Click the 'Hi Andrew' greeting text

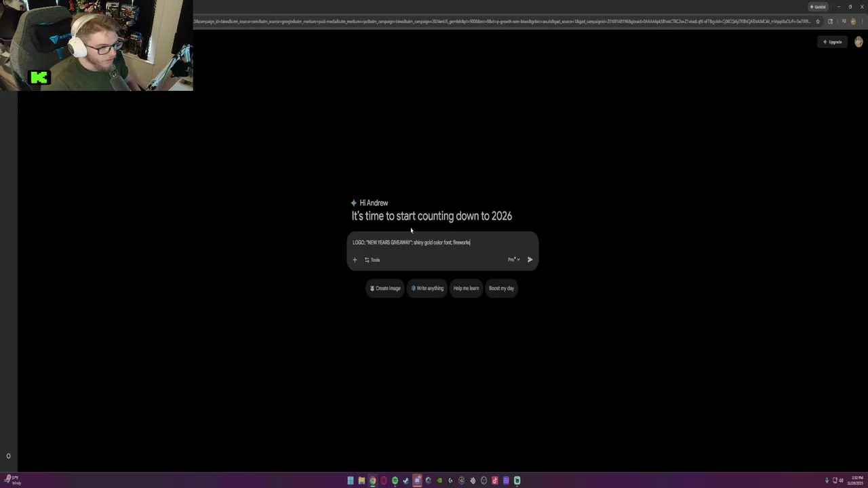pyautogui.click(x=374, y=203)
